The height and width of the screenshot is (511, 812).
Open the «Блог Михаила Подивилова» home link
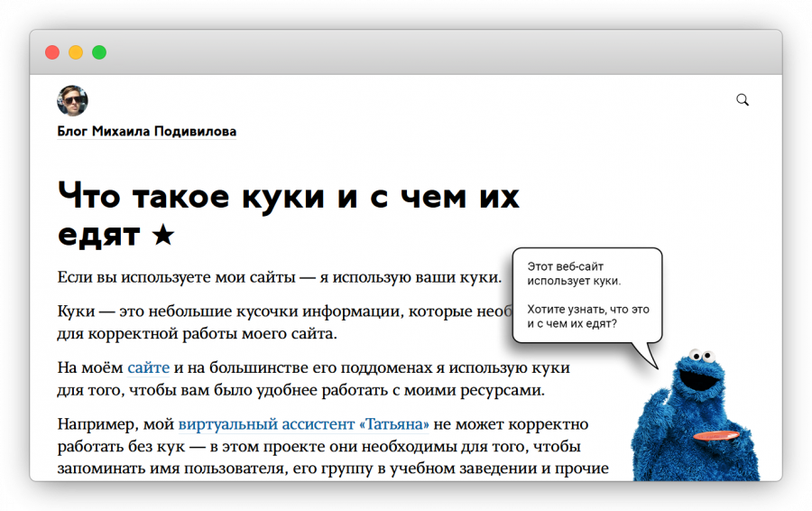(x=146, y=132)
